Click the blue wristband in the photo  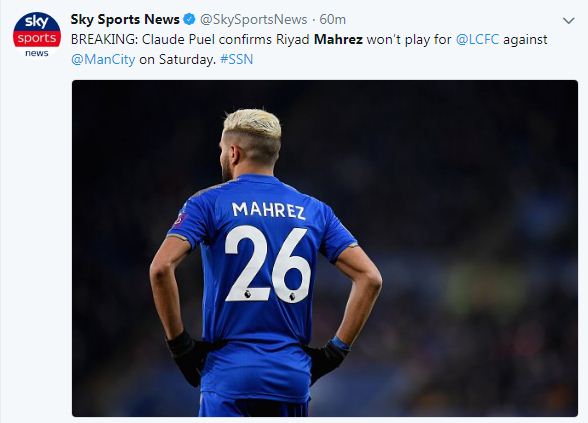[x=340, y=343]
